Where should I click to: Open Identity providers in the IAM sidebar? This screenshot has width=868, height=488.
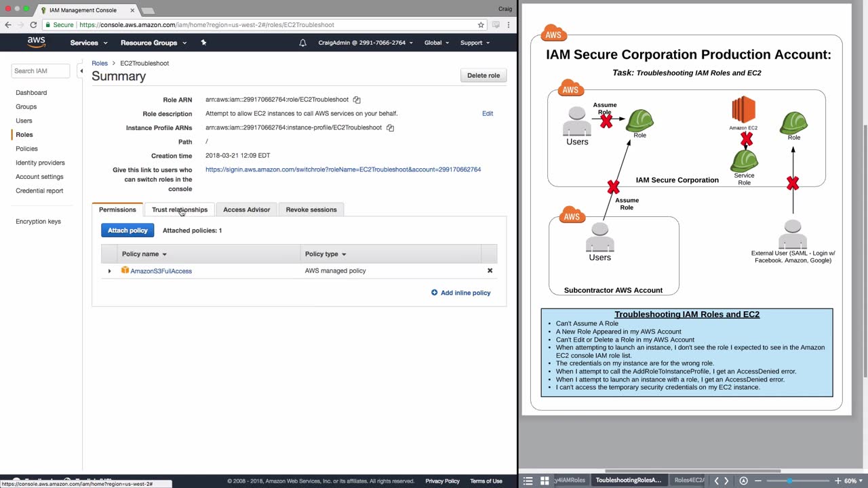tap(40, 163)
